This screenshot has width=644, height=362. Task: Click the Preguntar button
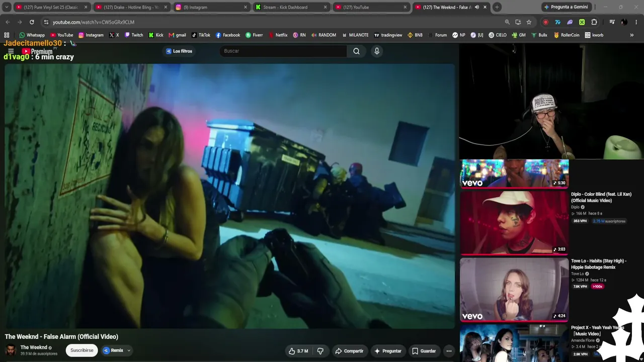(x=388, y=351)
